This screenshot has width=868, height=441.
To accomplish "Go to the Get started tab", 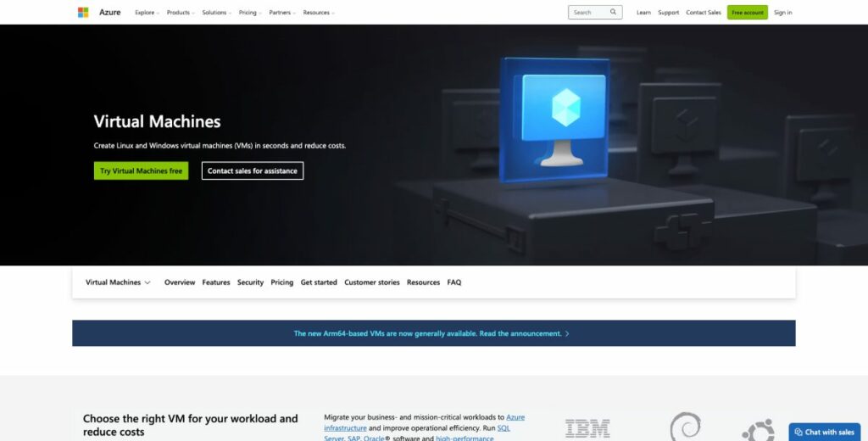I will [x=319, y=282].
